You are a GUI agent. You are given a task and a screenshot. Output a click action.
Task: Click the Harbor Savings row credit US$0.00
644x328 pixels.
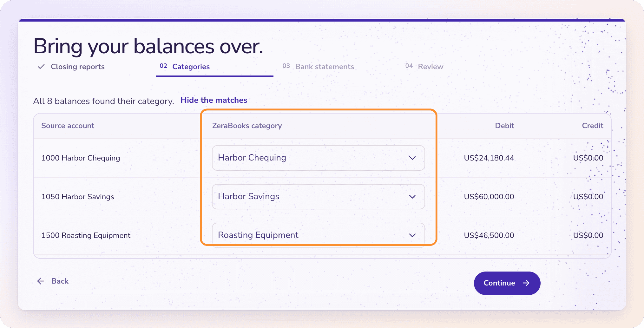point(588,197)
